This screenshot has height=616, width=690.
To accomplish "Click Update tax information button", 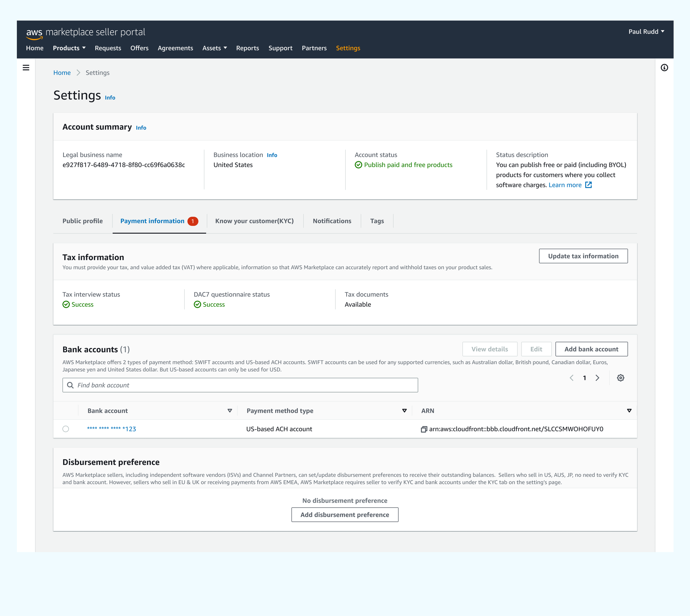I will [583, 256].
